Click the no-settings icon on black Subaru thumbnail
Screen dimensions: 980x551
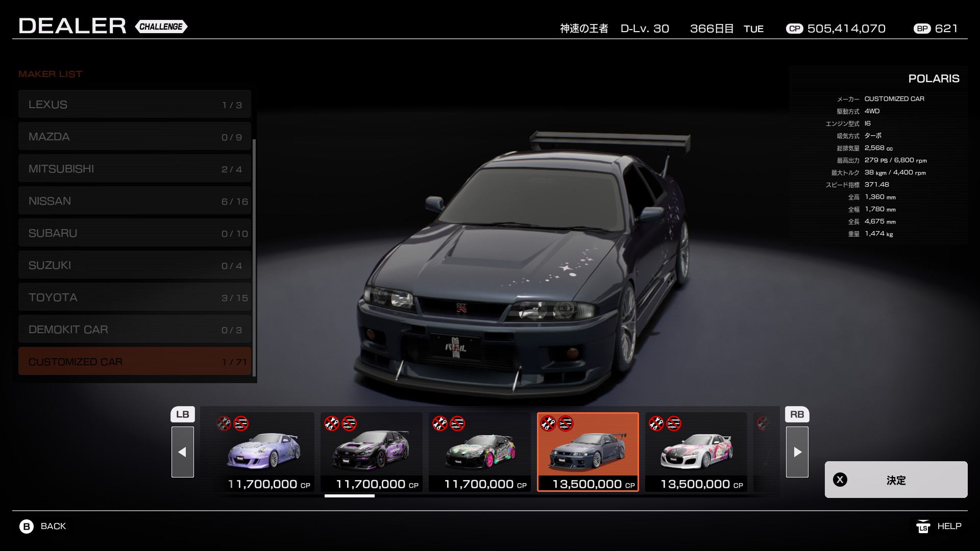tap(349, 423)
